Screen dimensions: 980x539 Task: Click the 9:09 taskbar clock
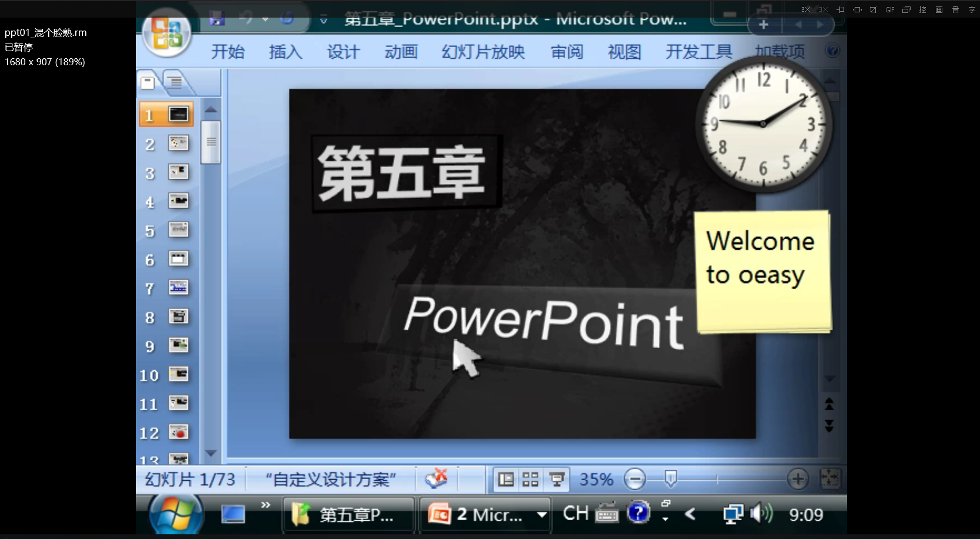click(806, 515)
